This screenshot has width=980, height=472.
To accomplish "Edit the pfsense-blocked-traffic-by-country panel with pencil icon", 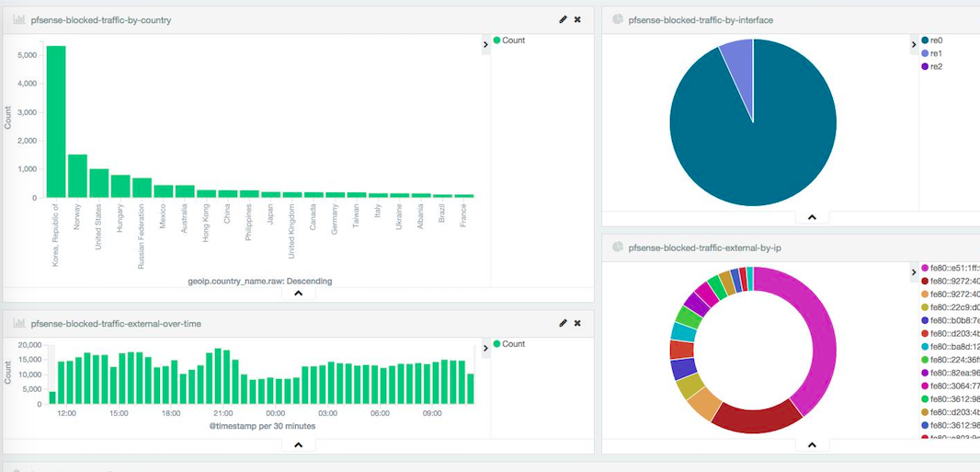I will (564, 20).
